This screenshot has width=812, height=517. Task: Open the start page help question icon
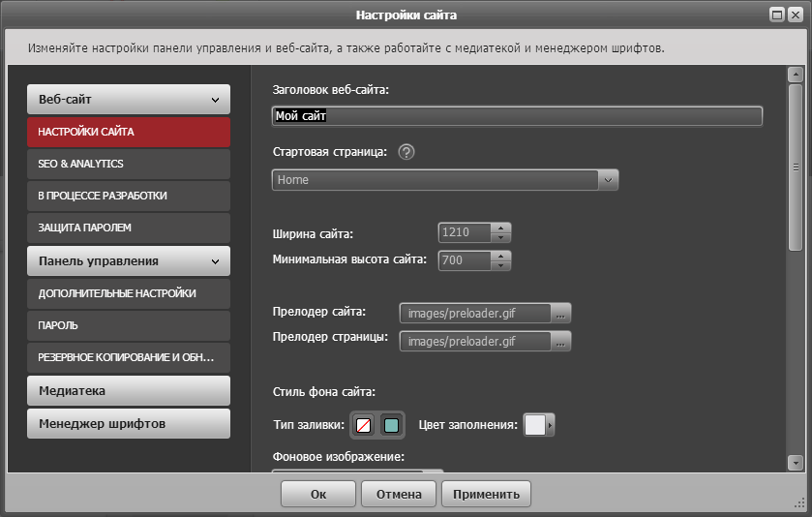406,152
